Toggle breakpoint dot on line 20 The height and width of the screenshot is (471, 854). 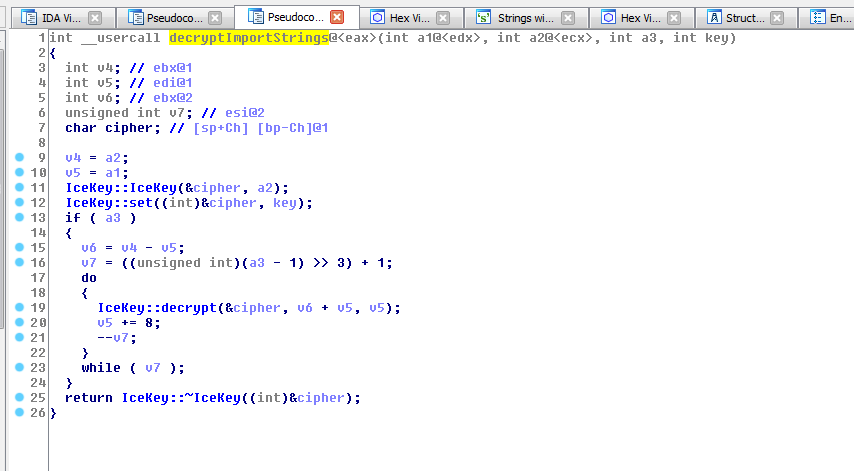[x=20, y=322]
